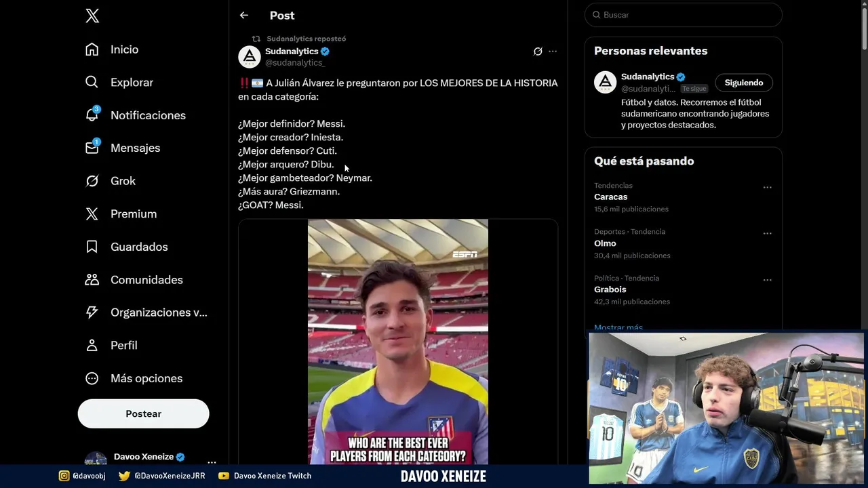Click Mostrar más under trends
868x488 pixels.
pos(618,327)
